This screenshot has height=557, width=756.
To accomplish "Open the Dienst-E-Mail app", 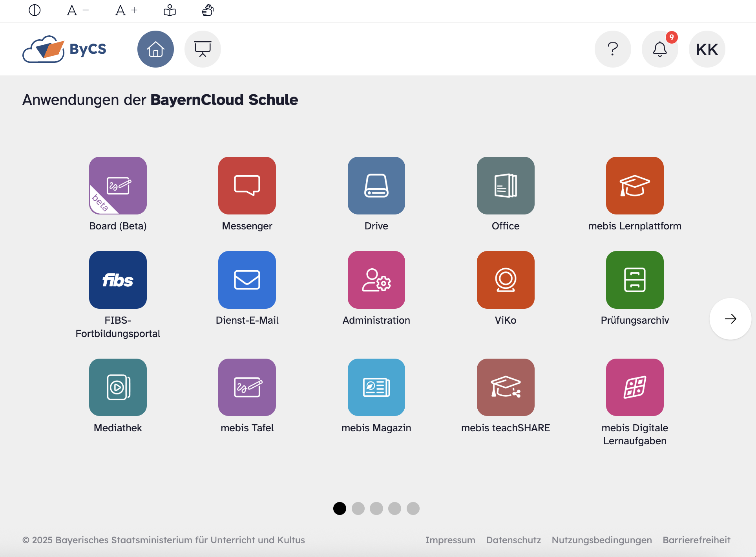I will (x=247, y=280).
